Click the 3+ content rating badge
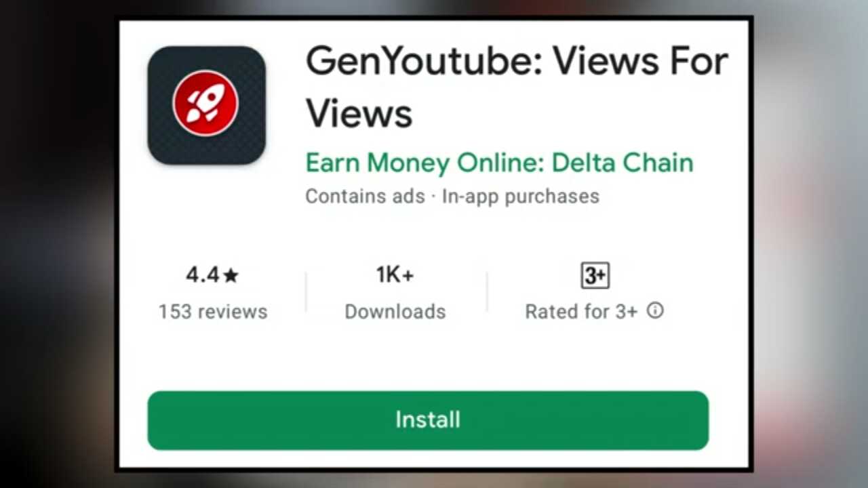Image resolution: width=868 pixels, height=488 pixels. 595,275
